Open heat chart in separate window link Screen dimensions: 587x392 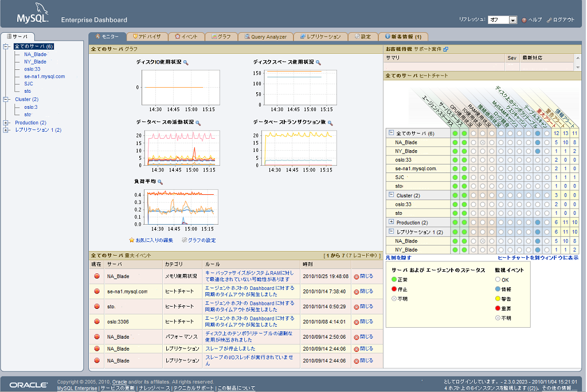(x=538, y=257)
